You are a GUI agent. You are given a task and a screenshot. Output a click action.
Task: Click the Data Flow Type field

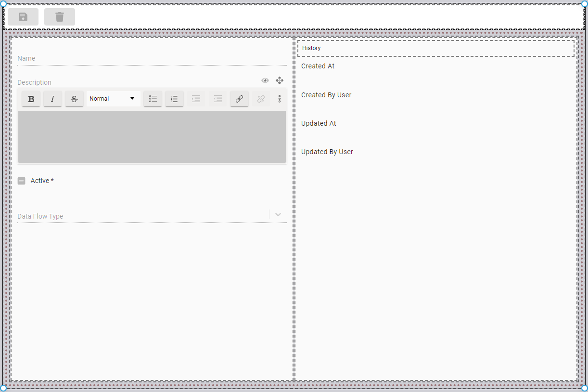pos(152,216)
